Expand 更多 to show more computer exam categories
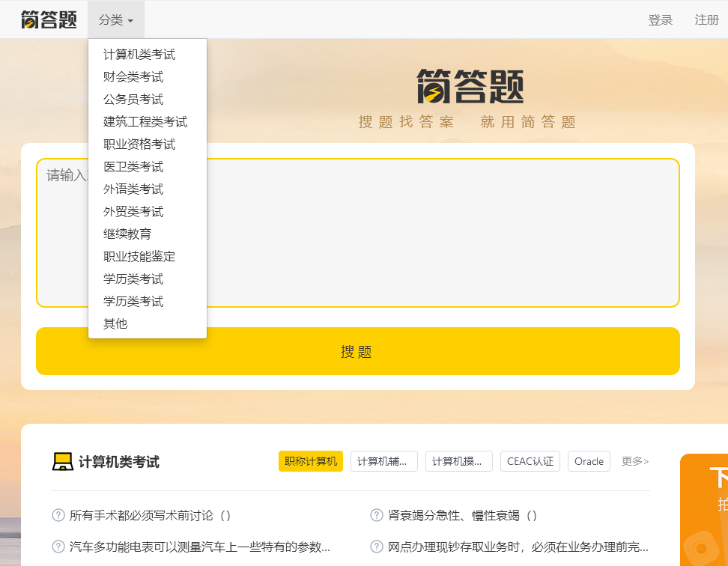Viewport: 728px width, 566px height. coord(634,461)
